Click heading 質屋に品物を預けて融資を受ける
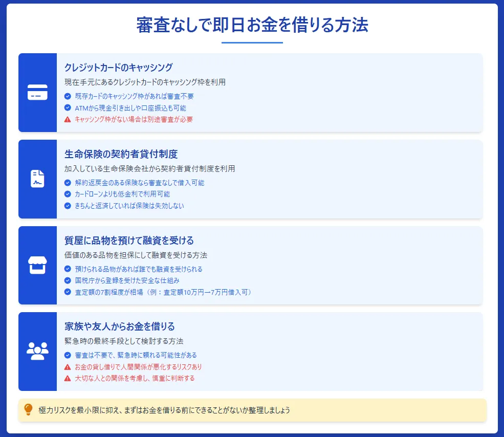504x437 pixels. click(129, 240)
